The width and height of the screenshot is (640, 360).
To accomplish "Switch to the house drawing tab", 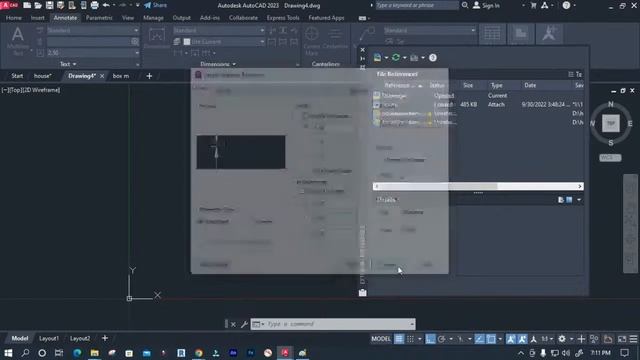I will click(x=42, y=76).
